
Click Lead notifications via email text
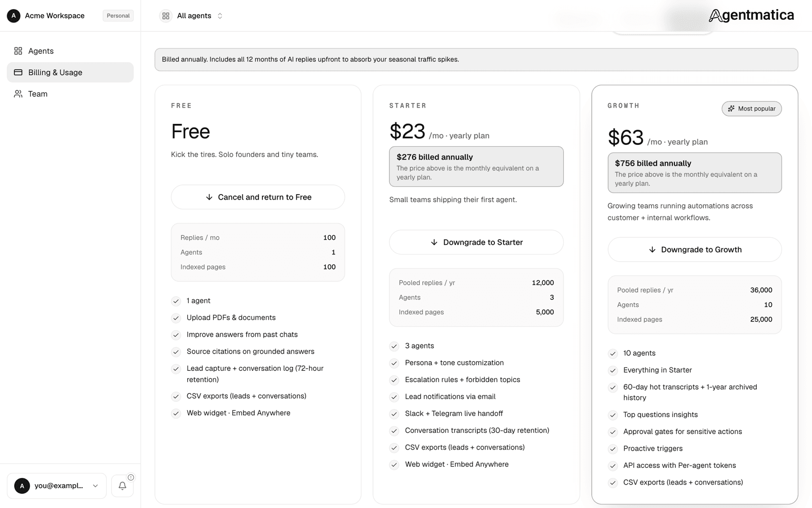point(450,396)
